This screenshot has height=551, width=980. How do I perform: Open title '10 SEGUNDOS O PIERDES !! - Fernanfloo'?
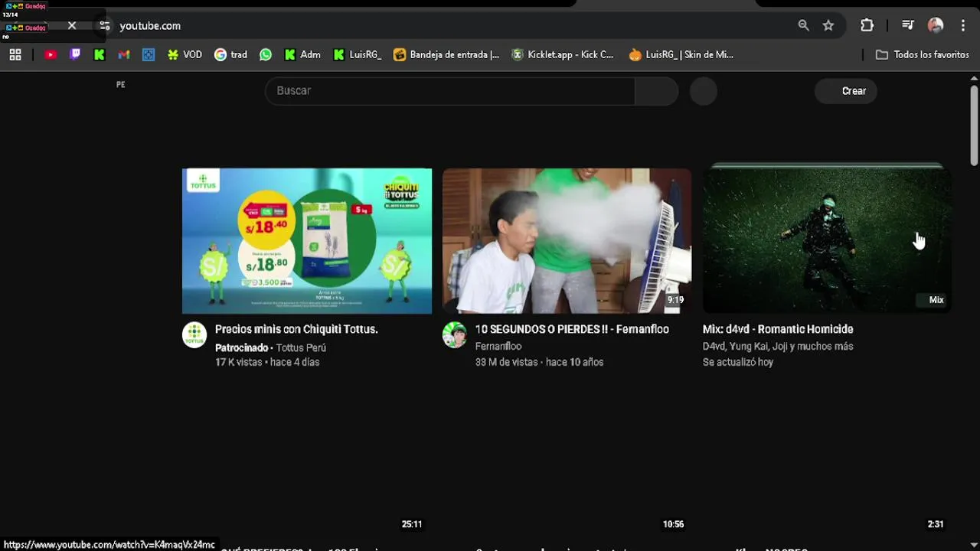pos(572,329)
